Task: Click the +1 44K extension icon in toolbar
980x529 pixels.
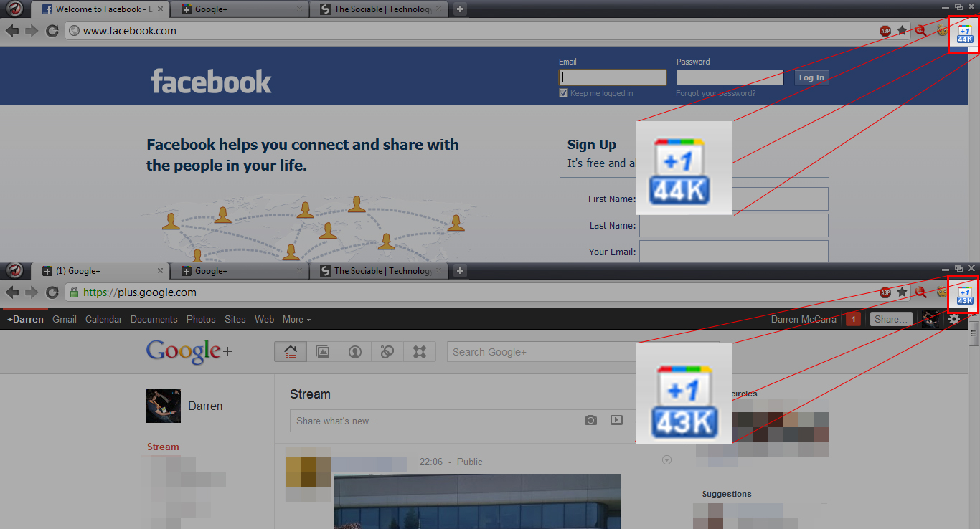Action: [965, 34]
